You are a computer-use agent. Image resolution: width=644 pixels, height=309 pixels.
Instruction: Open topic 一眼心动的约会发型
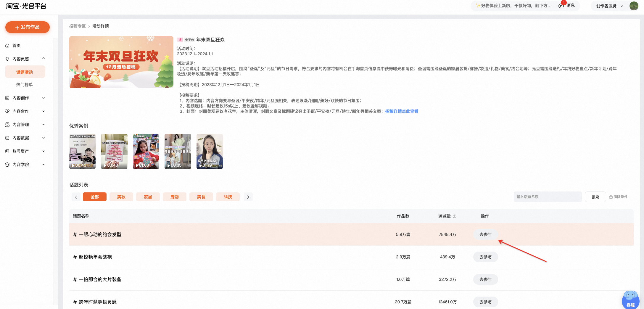97,234
